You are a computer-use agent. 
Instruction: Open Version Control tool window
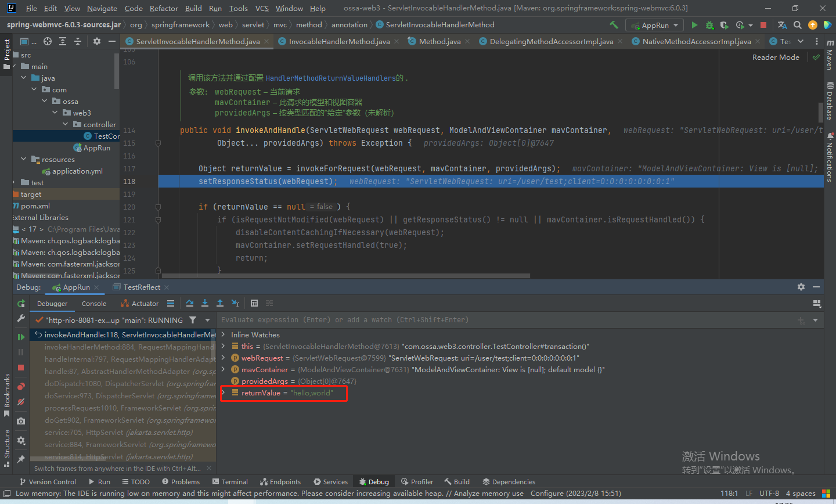[x=48, y=482]
